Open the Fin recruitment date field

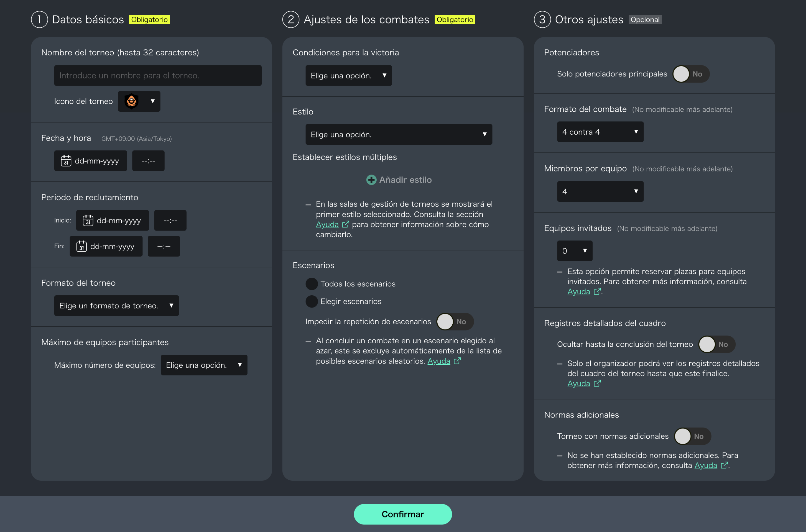106,246
